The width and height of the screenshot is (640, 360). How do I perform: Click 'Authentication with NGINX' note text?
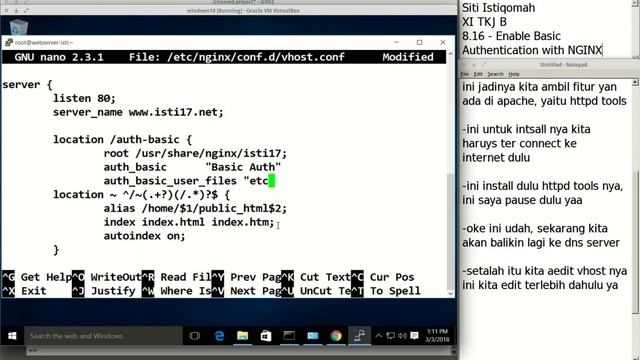point(532,50)
